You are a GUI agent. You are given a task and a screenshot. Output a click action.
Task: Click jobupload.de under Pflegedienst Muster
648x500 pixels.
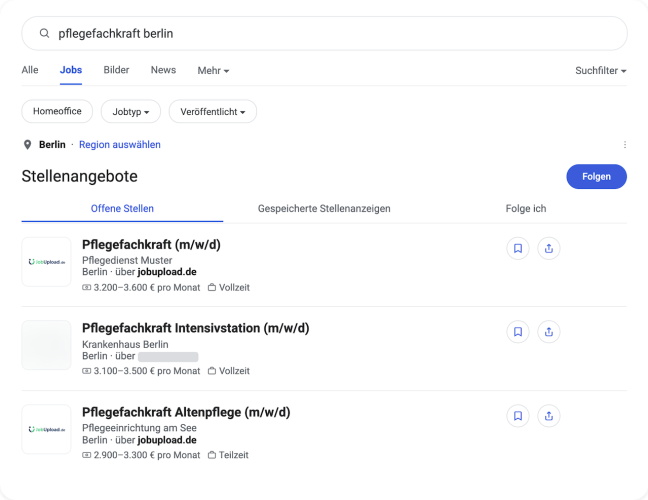tap(167, 272)
